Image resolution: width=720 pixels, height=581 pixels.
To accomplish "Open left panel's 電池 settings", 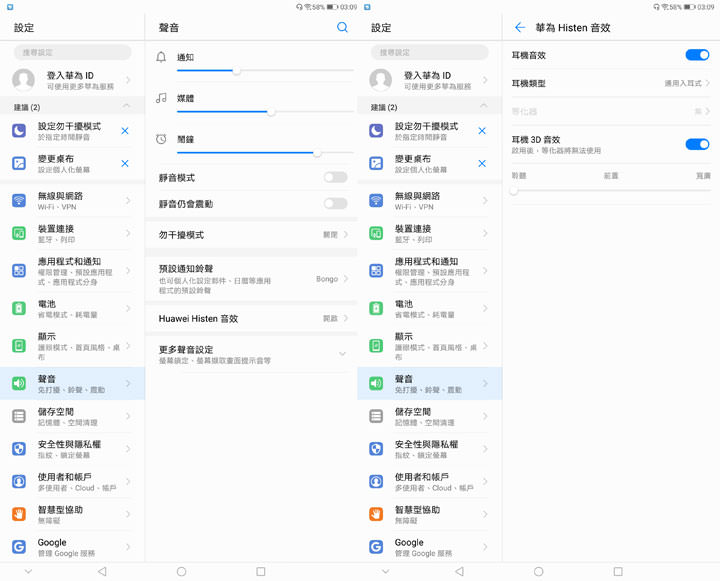I will pyautogui.click(x=72, y=308).
